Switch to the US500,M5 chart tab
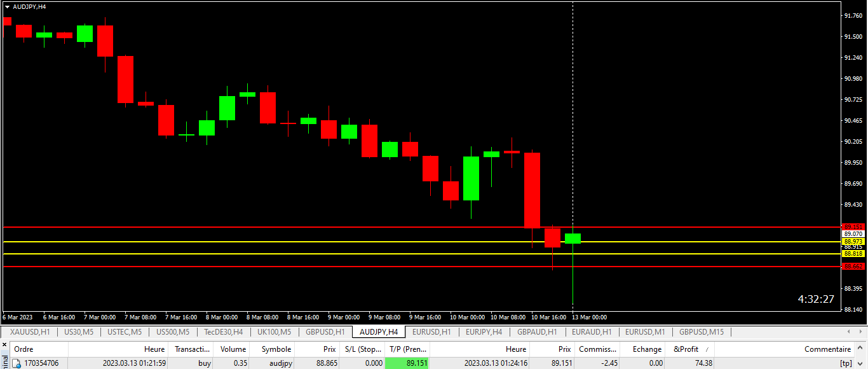Viewport: 868px width, 369px height. click(x=173, y=332)
